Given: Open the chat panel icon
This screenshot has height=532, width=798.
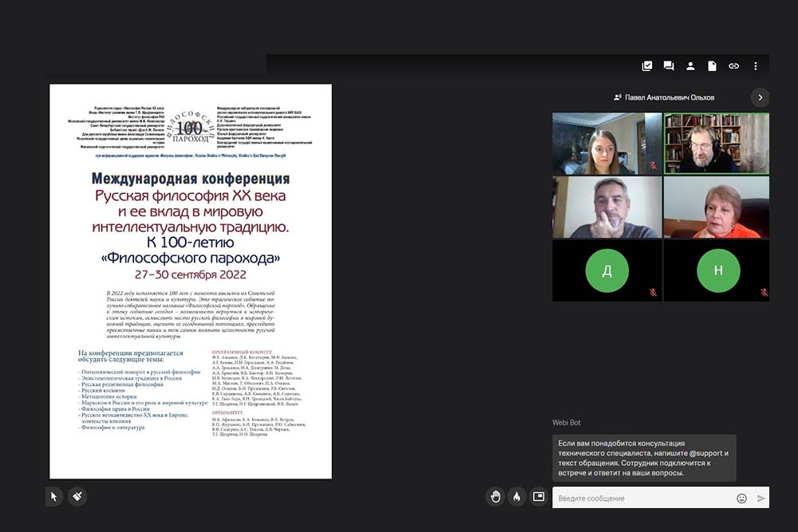Looking at the screenshot, I should pyautogui.click(x=669, y=66).
